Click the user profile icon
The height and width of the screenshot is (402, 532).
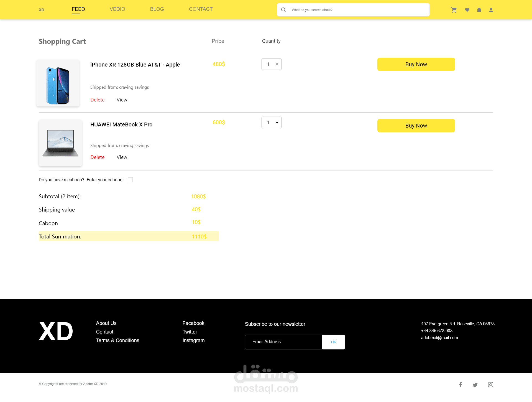(x=491, y=10)
